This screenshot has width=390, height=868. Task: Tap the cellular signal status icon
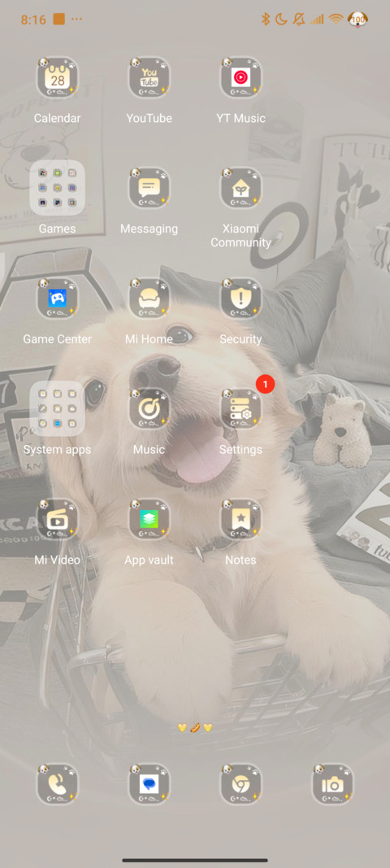[x=317, y=20]
